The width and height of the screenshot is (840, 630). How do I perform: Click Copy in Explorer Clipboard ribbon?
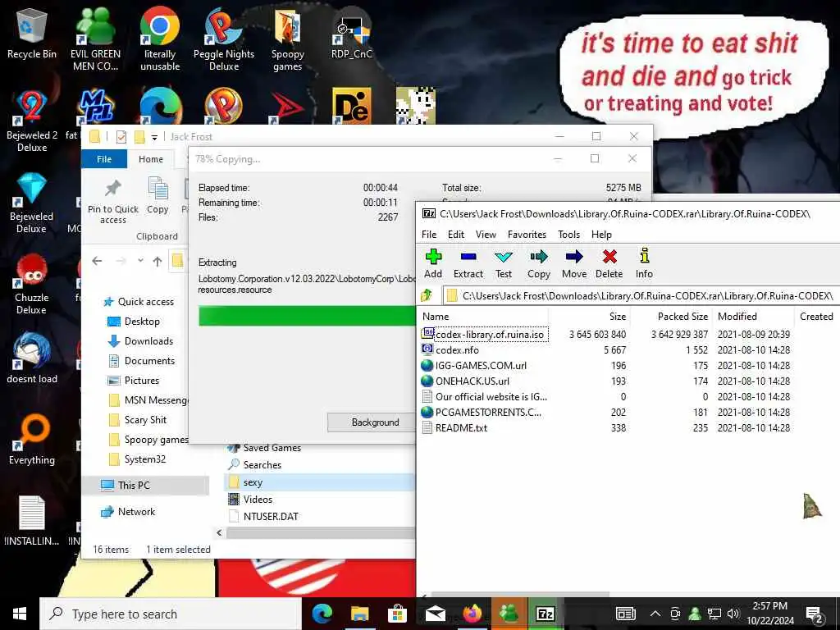[157, 196]
